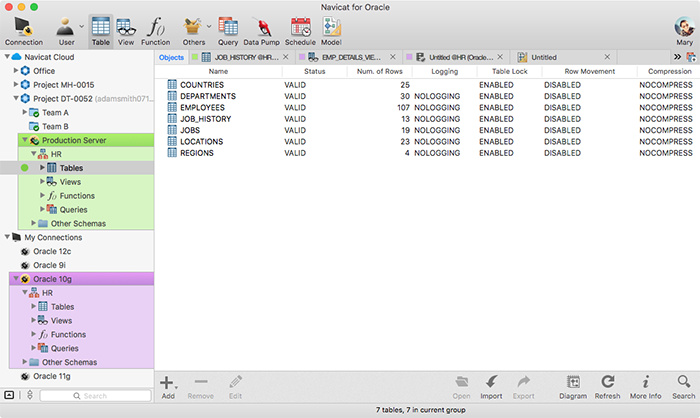Click the Model toolbar icon
700x418 pixels.
click(x=331, y=31)
